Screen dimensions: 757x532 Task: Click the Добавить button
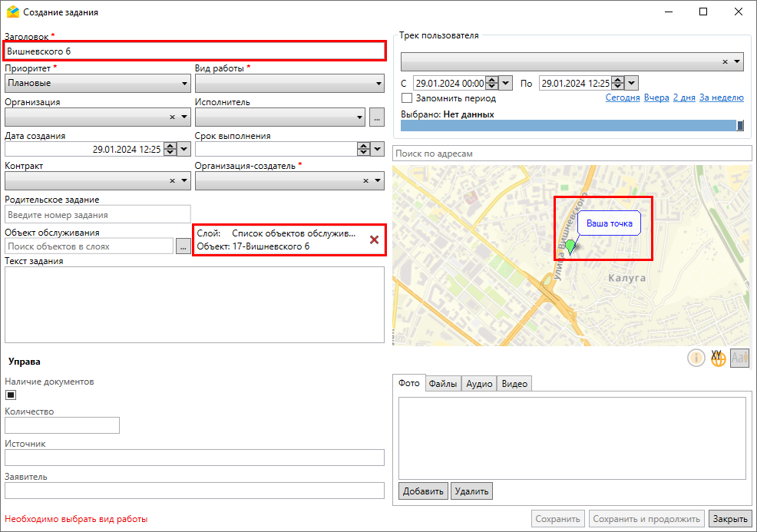[x=422, y=491]
